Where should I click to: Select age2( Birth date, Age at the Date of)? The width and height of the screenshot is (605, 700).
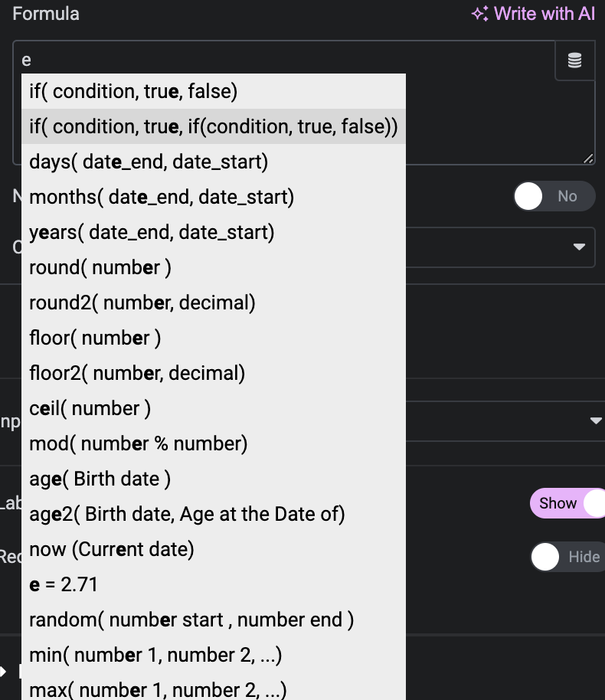point(214,515)
